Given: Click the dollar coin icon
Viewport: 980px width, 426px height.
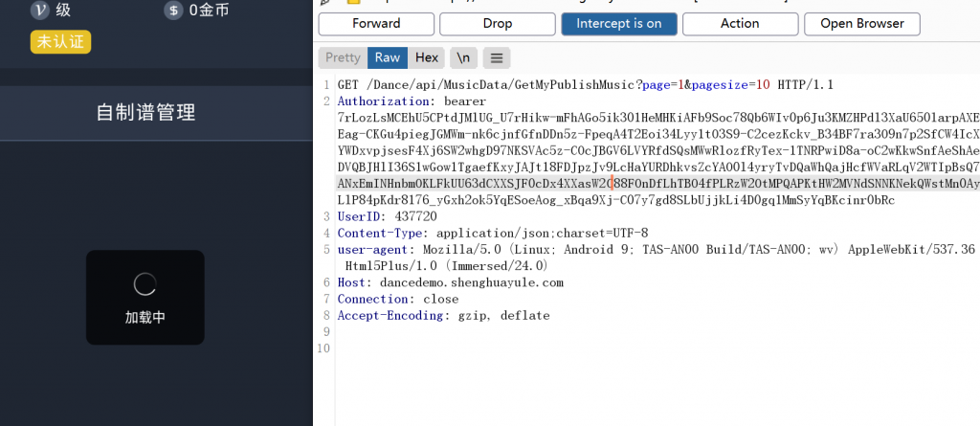Looking at the screenshot, I should click(x=173, y=11).
